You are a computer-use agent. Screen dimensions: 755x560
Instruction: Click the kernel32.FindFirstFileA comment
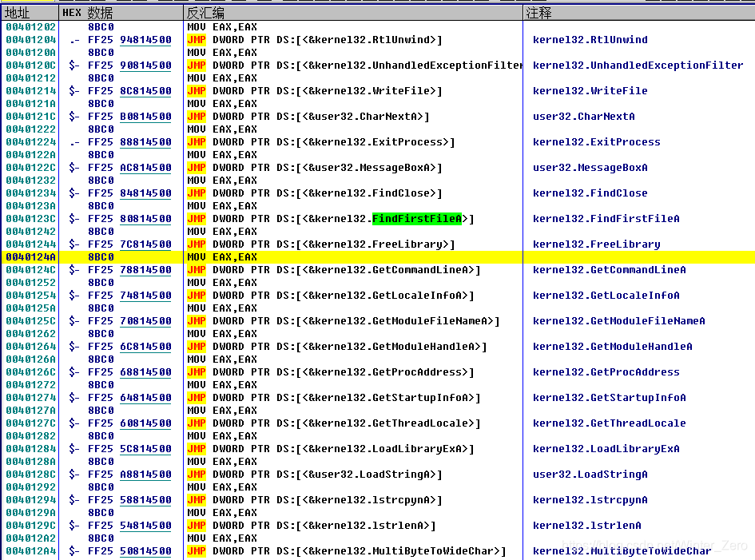(606, 219)
